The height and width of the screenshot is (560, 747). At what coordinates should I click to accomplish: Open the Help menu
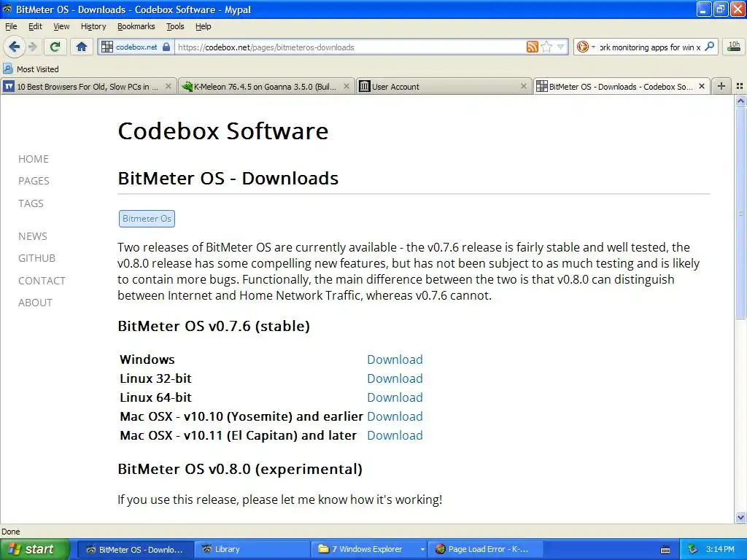pos(204,26)
